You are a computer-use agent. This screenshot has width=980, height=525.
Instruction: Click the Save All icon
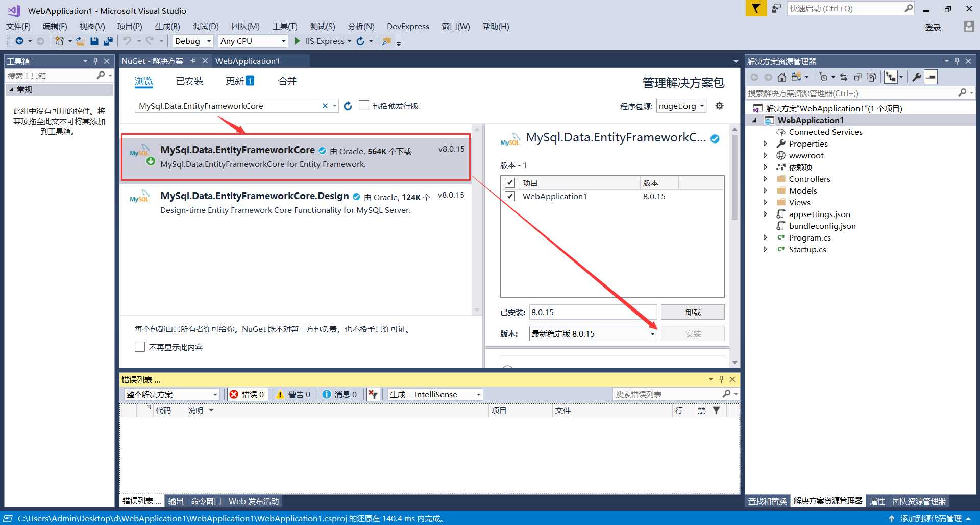[108, 41]
